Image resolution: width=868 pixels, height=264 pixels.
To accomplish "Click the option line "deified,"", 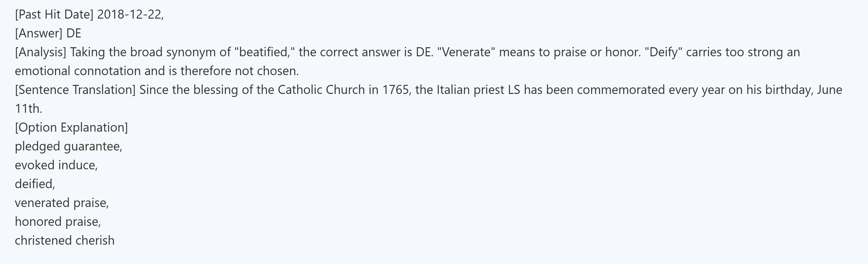I will tap(35, 184).
